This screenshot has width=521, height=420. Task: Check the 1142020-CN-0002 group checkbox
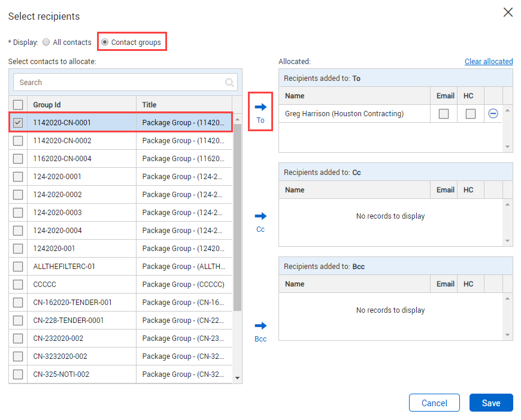tap(18, 141)
